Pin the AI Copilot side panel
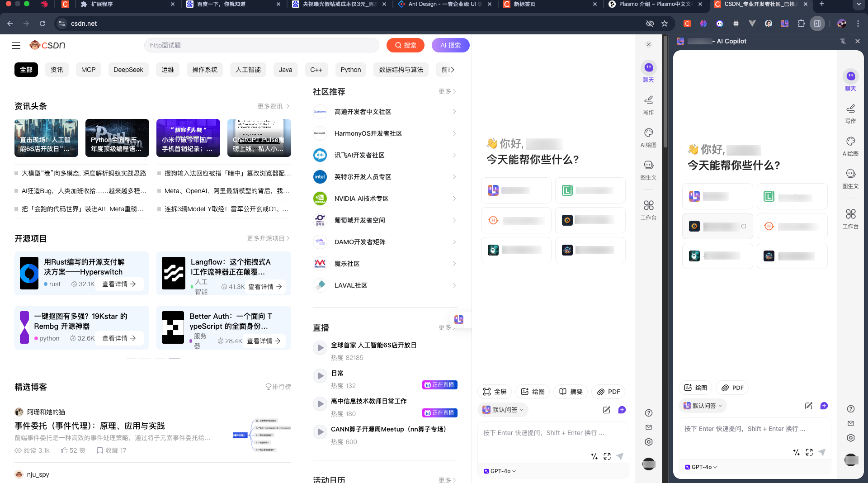This screenshot has height=483, width=868. [x=843, y=41]
